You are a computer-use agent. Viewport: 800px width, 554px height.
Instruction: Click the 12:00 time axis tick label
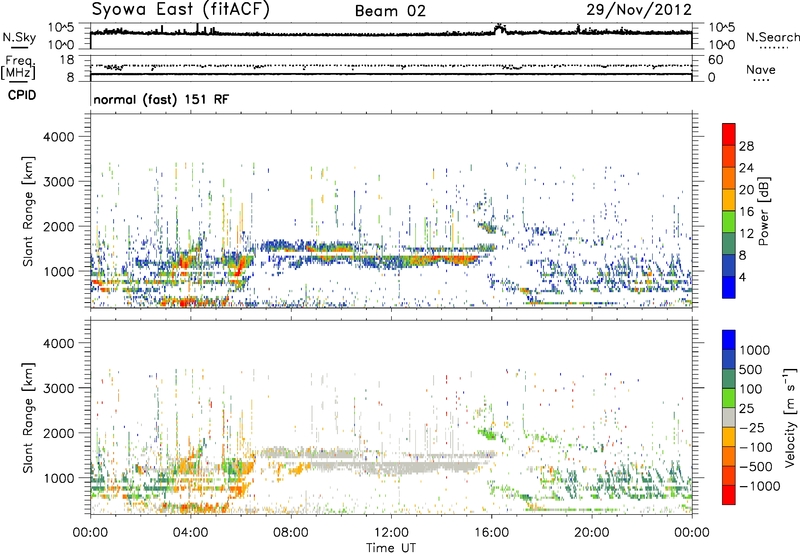(x=391, y=533)
